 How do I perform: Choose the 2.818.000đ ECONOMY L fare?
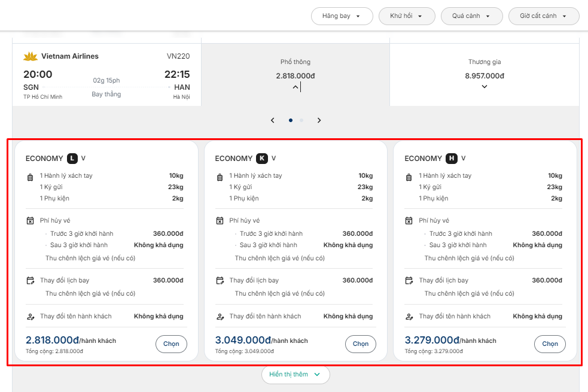coord(171,344)
